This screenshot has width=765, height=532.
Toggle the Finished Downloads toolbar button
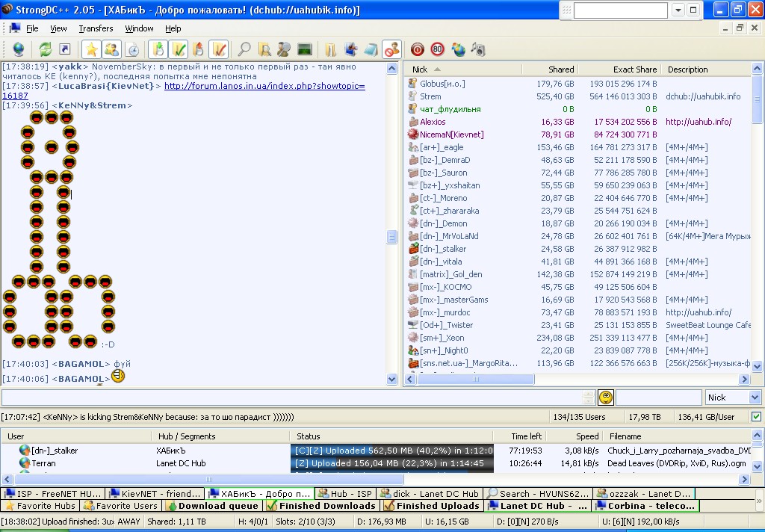click(x=178, y=49)
